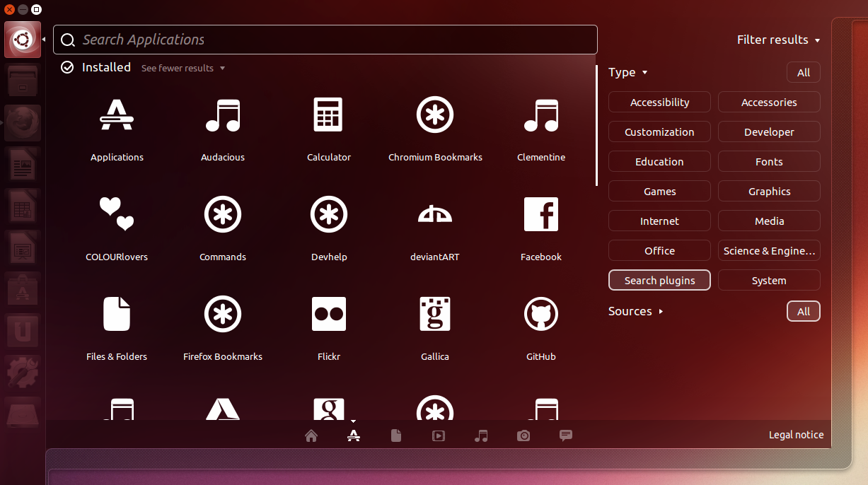
Task: Open the Music lens
Action: (x=481, y=436)
